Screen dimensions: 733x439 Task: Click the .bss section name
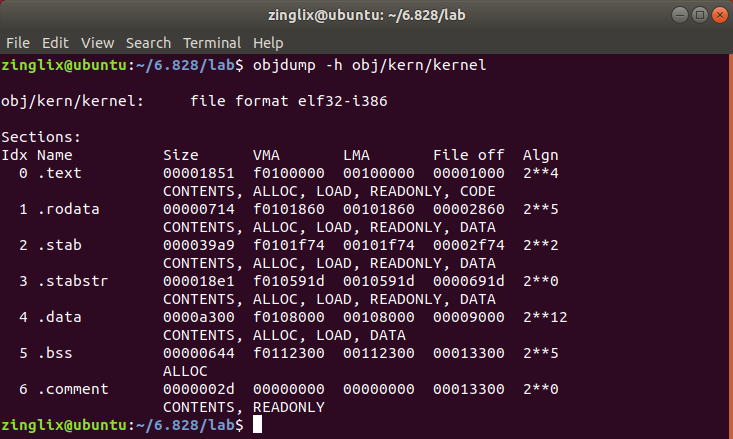pos(55,353)
